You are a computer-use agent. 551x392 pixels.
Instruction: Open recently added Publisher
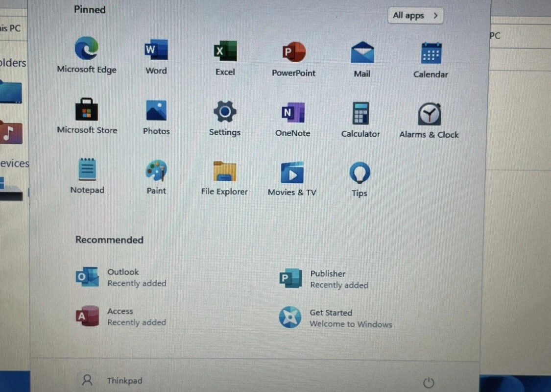click(324, 279)
